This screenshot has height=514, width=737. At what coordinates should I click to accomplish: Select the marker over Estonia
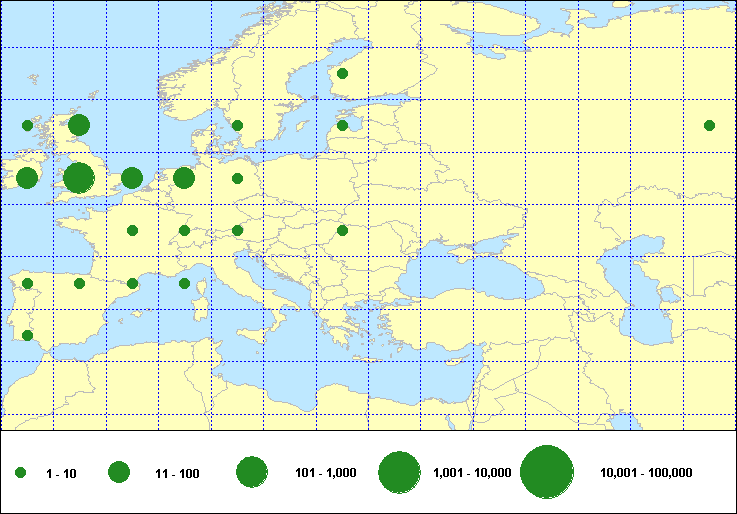click(342, 125)
